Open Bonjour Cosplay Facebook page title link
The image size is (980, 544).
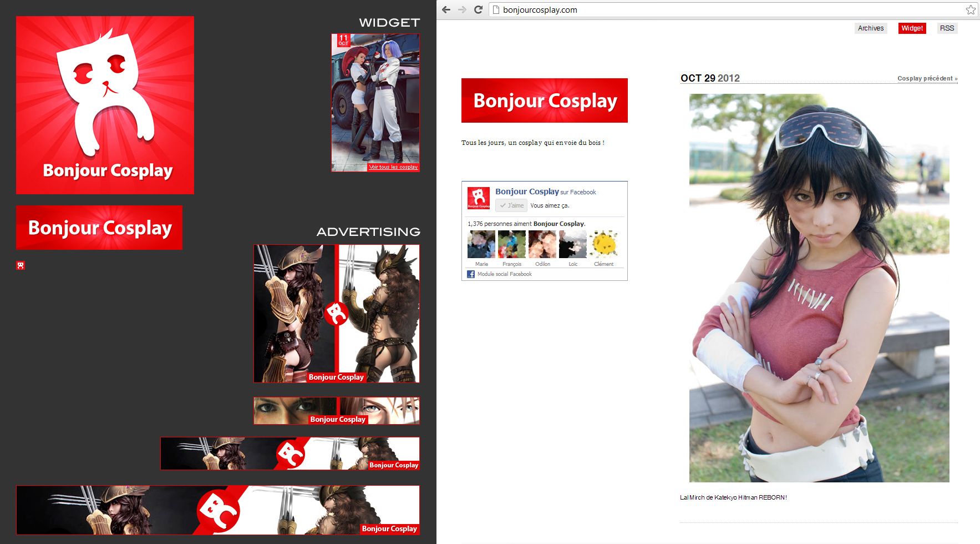[x=527, y=192]
